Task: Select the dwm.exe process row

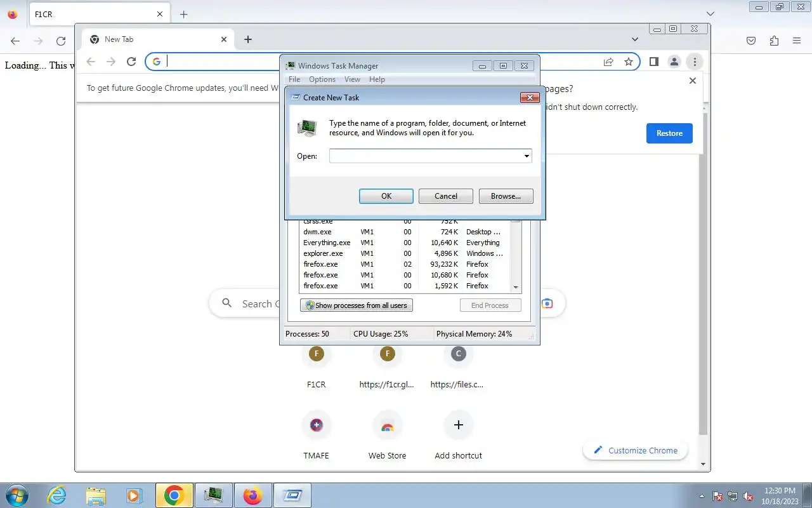Action: click(x=405, y=232)
